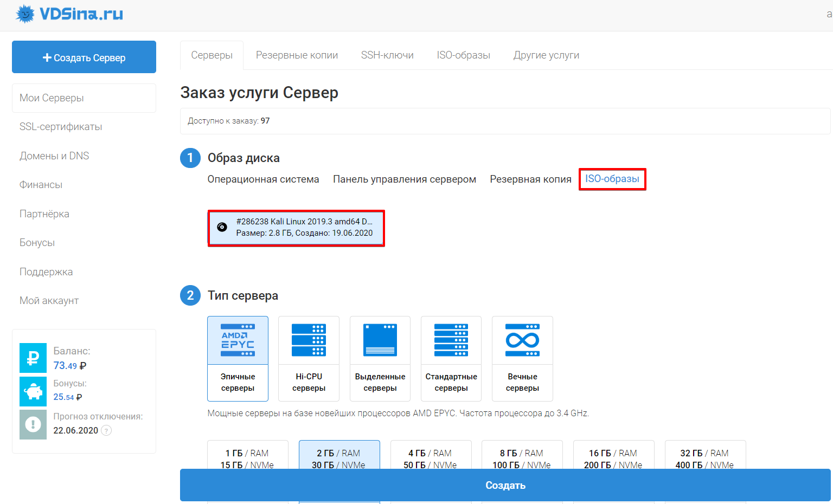
Task: Click the ruble balance icon
Action: coord(33,358)
